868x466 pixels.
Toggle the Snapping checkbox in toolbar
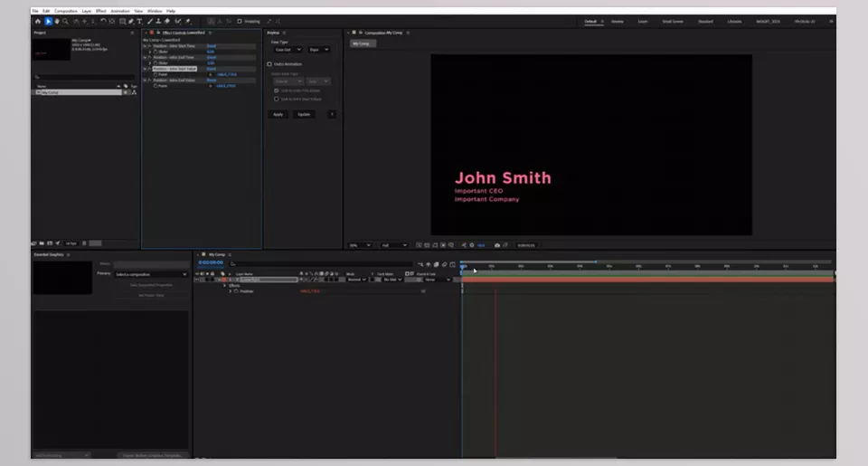(x=239, y=22)
